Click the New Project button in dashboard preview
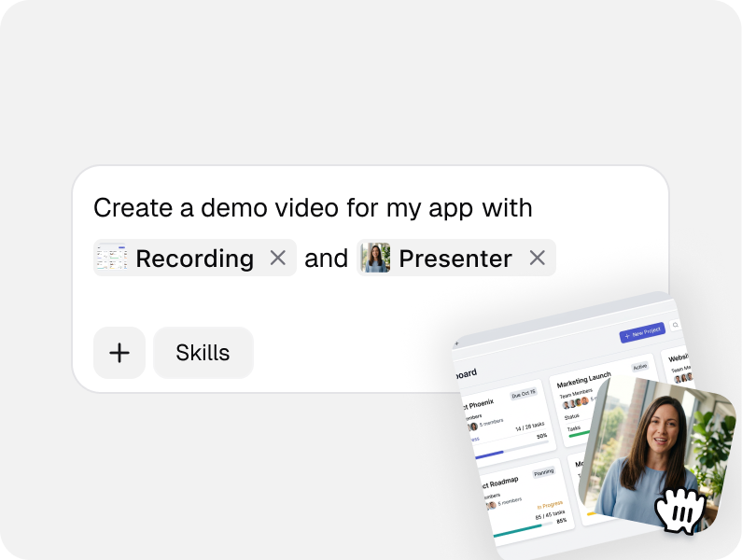742x560 pixels. click(x=642, y=332)
